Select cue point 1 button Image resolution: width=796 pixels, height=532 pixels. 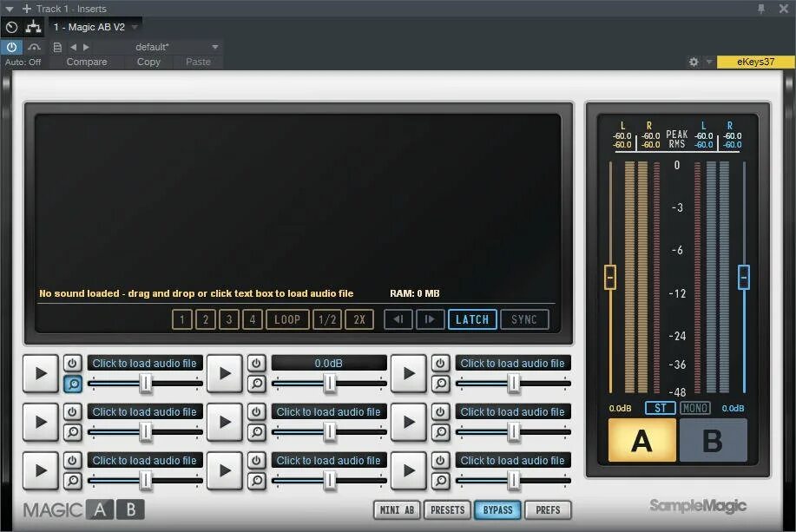(182, 319)
